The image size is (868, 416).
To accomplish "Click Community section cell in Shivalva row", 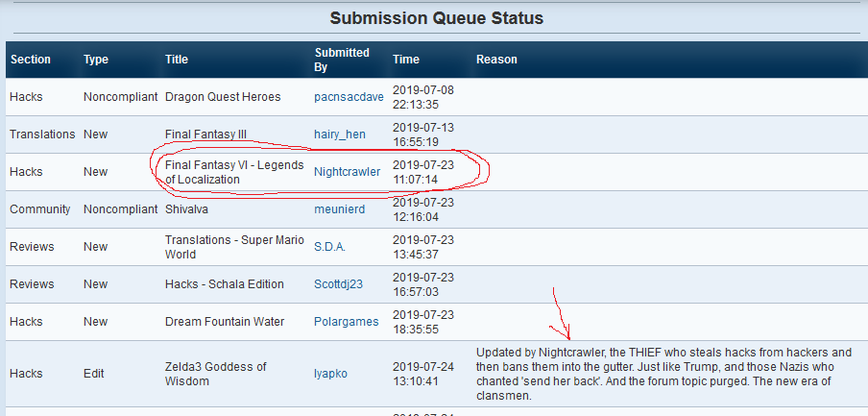I will pos(40,209).
